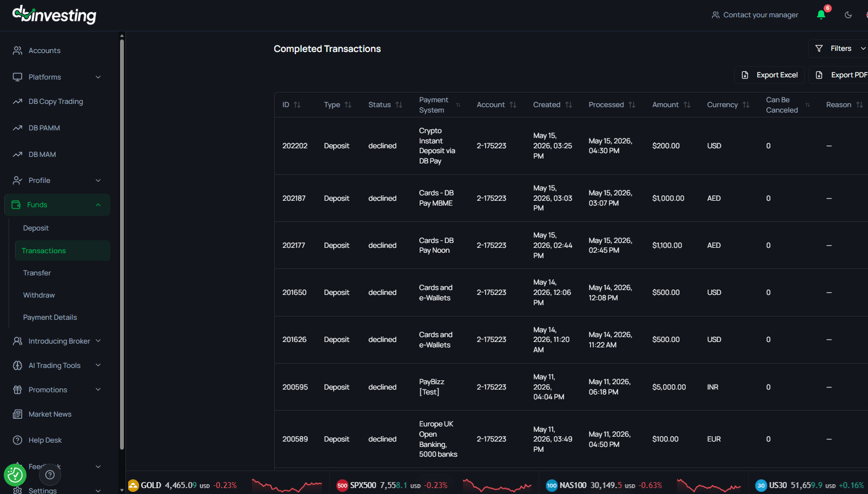Open cookie preferences green badge

click(15, 475)
